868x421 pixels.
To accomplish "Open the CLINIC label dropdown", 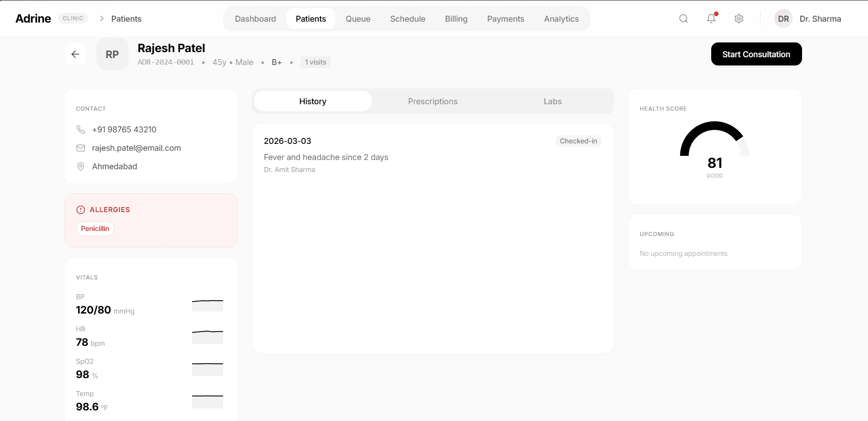I will (72, 18).
